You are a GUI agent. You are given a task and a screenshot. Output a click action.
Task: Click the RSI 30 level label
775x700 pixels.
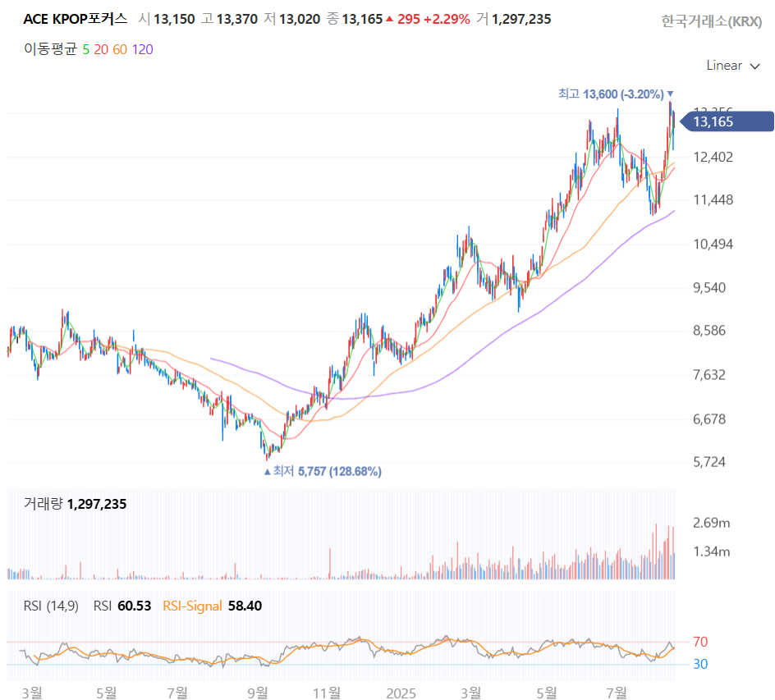700,664
